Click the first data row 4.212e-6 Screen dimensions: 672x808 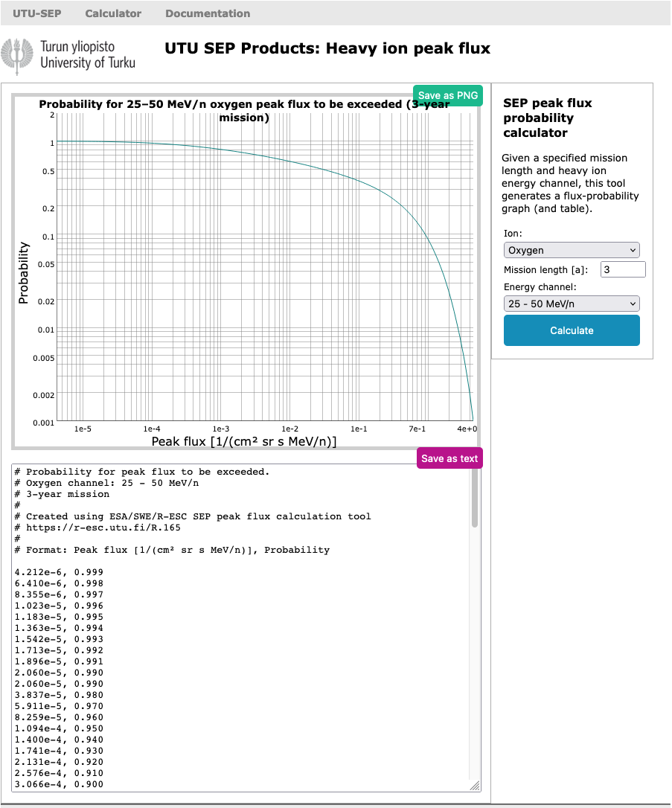pos(64,572)
